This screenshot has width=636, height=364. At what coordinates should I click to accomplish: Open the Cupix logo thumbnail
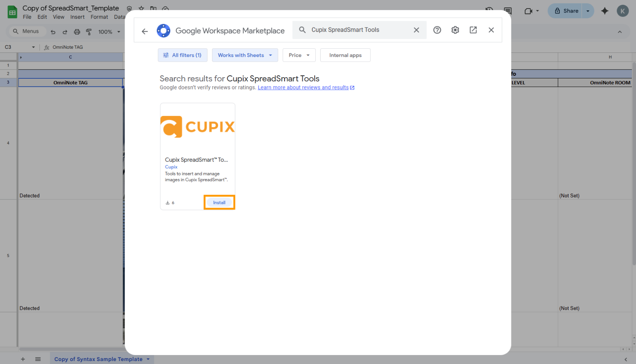(197, 127)
